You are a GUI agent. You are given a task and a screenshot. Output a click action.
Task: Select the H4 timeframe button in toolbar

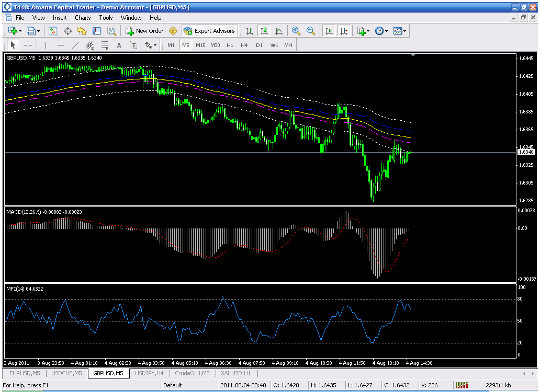click(x=244, y=45)
